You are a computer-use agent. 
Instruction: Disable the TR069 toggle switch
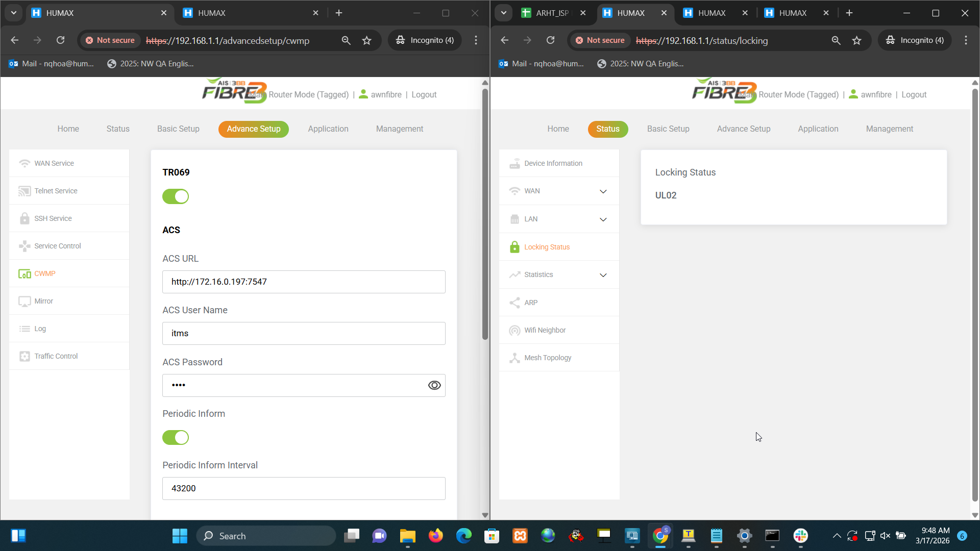pyautogui.click(x=176, y=196)
